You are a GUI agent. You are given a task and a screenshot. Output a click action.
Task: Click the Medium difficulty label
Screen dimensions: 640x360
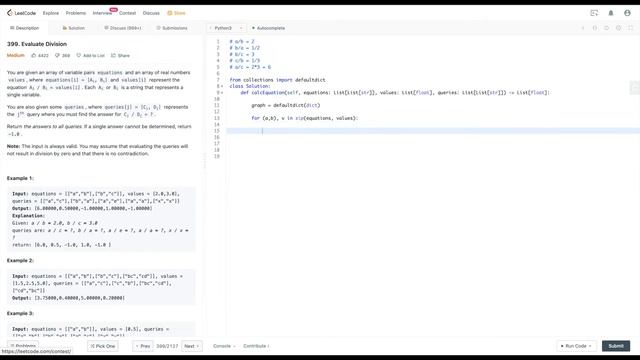(x=16, y=56)
